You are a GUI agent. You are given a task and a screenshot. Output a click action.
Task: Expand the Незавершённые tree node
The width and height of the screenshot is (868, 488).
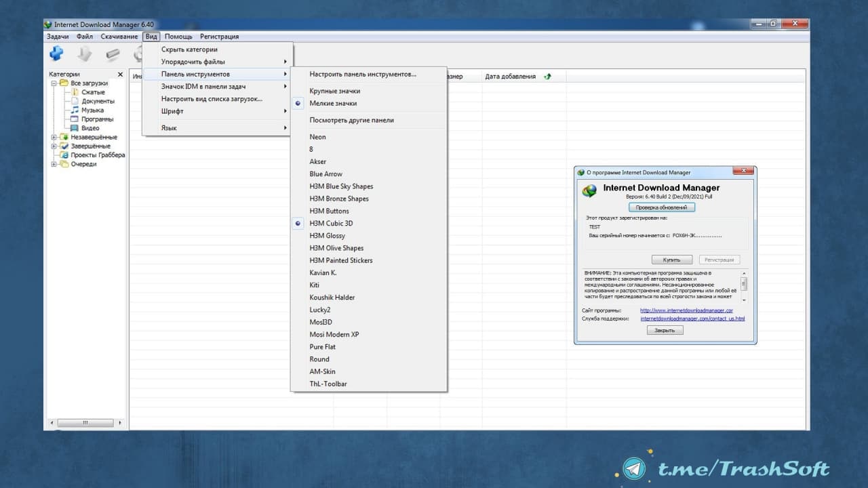click(54, 138)
